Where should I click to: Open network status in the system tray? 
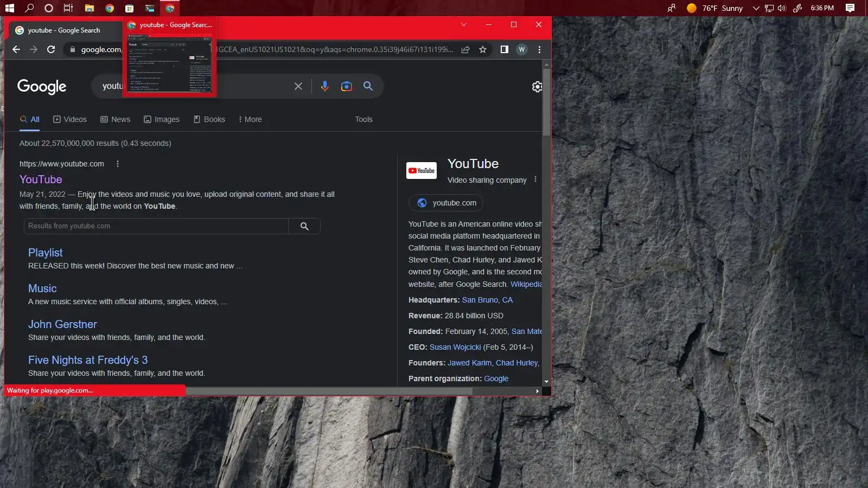769,8
